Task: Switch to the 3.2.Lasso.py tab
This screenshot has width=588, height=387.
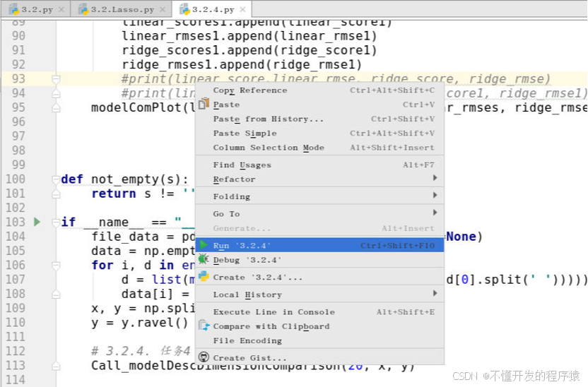Action: [x=122, y=9]
